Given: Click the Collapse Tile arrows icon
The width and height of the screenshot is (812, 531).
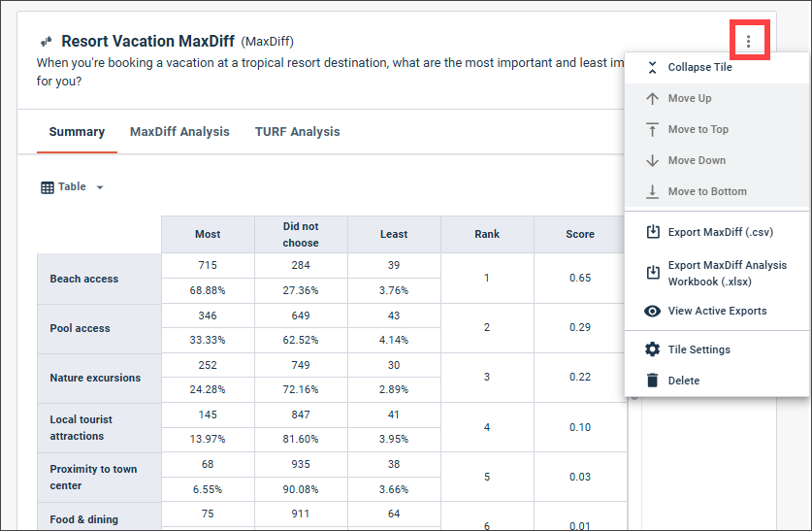Looking at the screenshot, I should [653, 67].
